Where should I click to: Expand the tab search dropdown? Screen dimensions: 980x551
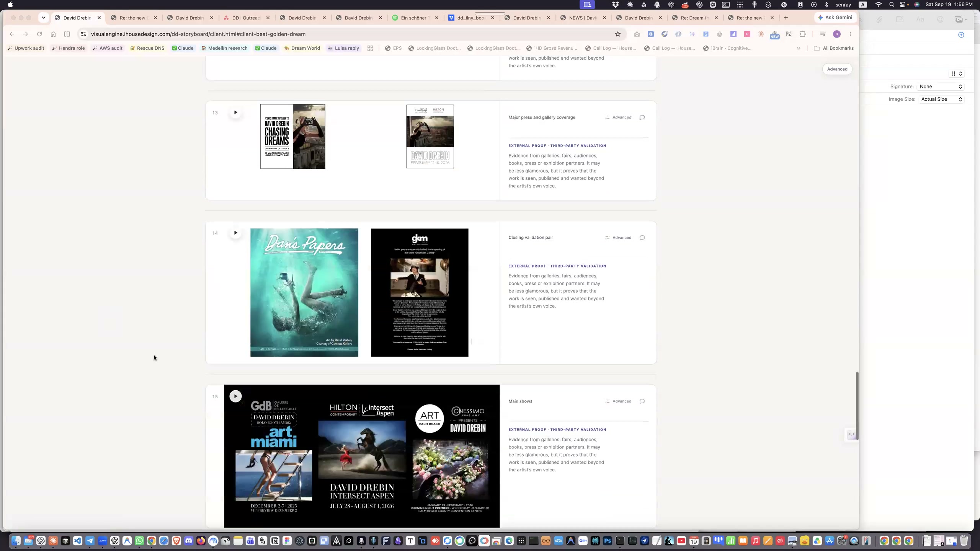click(44, 18)
